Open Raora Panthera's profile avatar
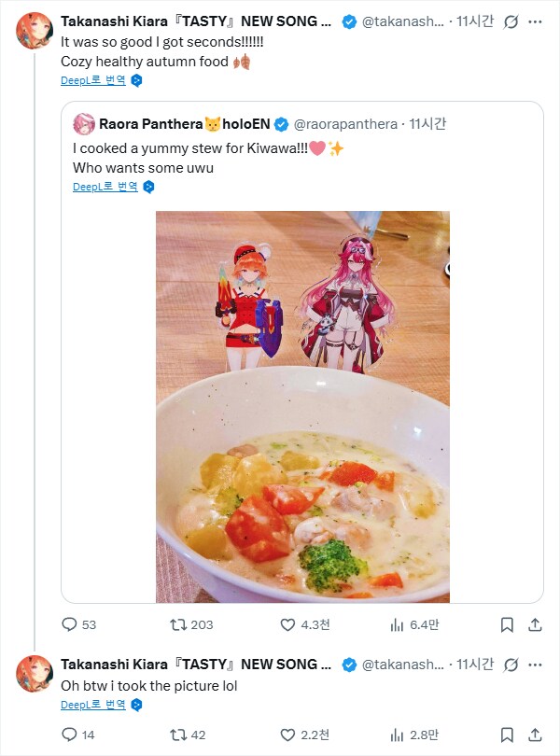The width and height of the screenshot is (560, 756). pos(85,123)
